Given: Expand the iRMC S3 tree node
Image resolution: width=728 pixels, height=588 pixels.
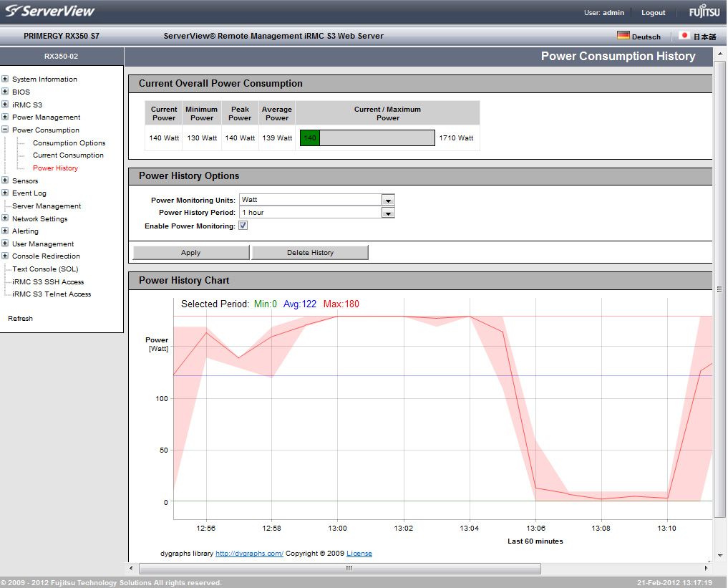Looking at the screenshot, I should click(5, 104).
